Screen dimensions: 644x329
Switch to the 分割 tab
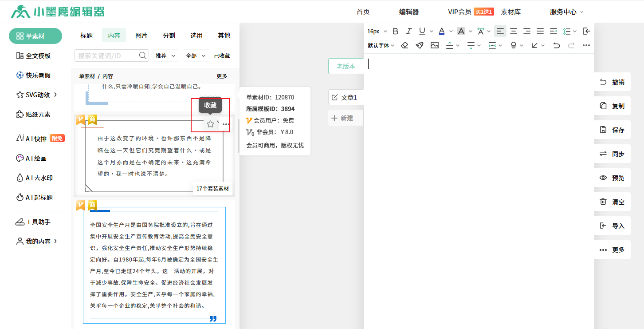169,36
